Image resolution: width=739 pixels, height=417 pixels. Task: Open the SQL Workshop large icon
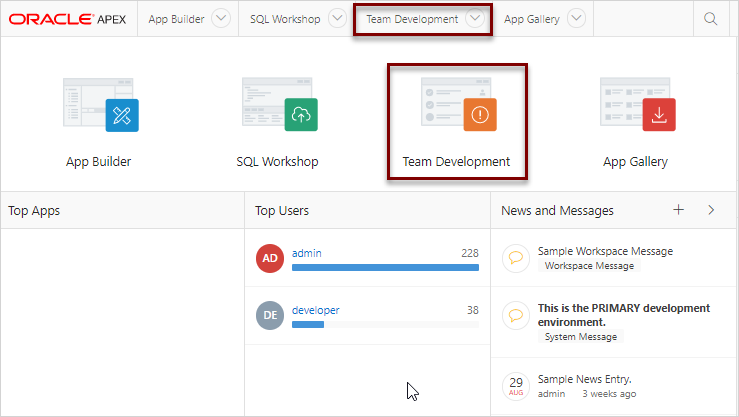point(279,105)
